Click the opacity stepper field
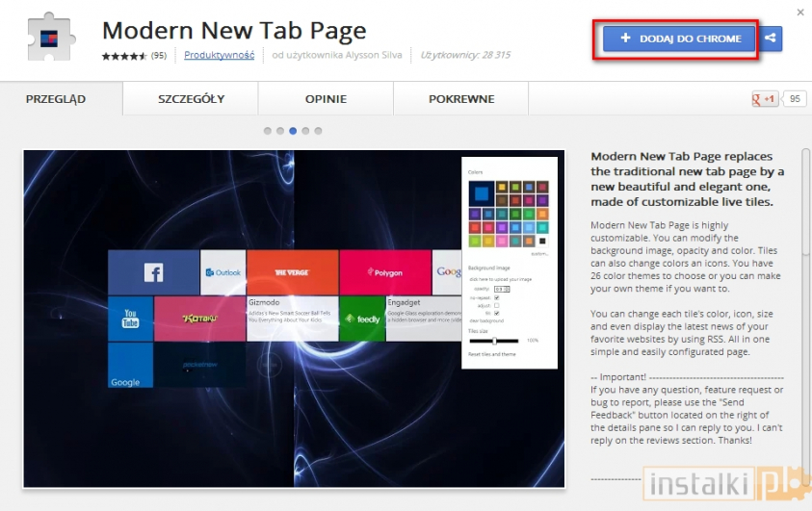 click(502, 288)
